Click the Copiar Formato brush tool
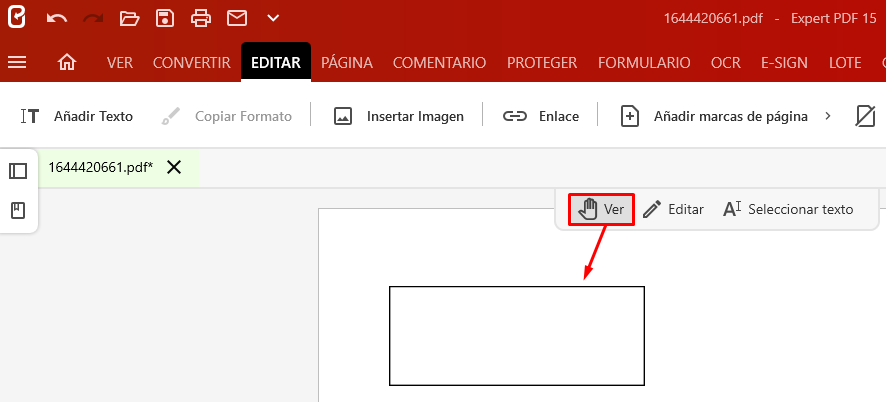886x402 pixels. [x=226, y=116]
